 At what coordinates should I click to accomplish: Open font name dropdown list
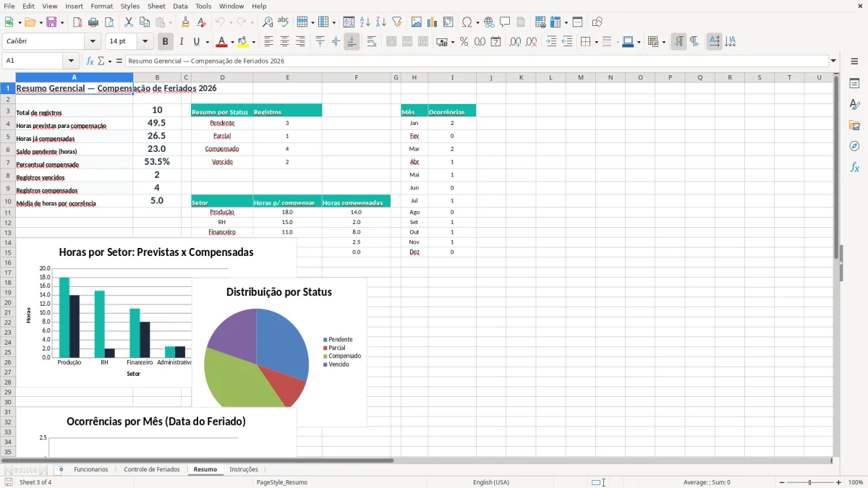pyautogui.click(x=92, y=42)
